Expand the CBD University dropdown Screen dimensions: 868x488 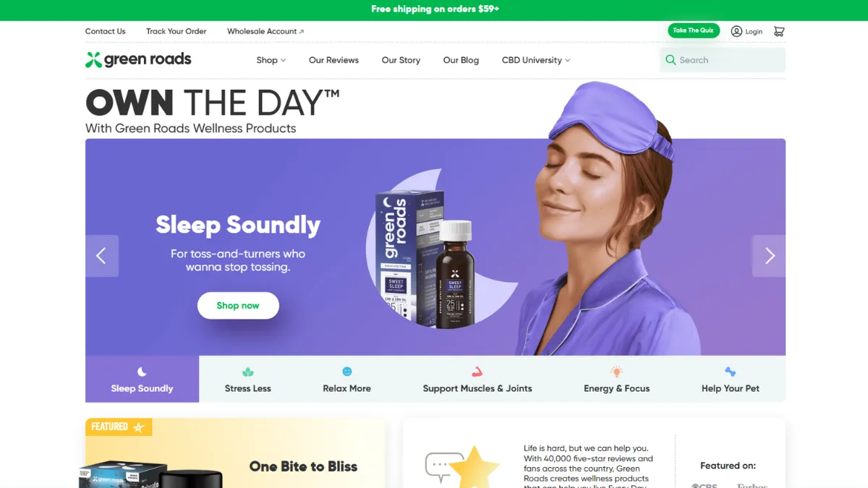536,60
